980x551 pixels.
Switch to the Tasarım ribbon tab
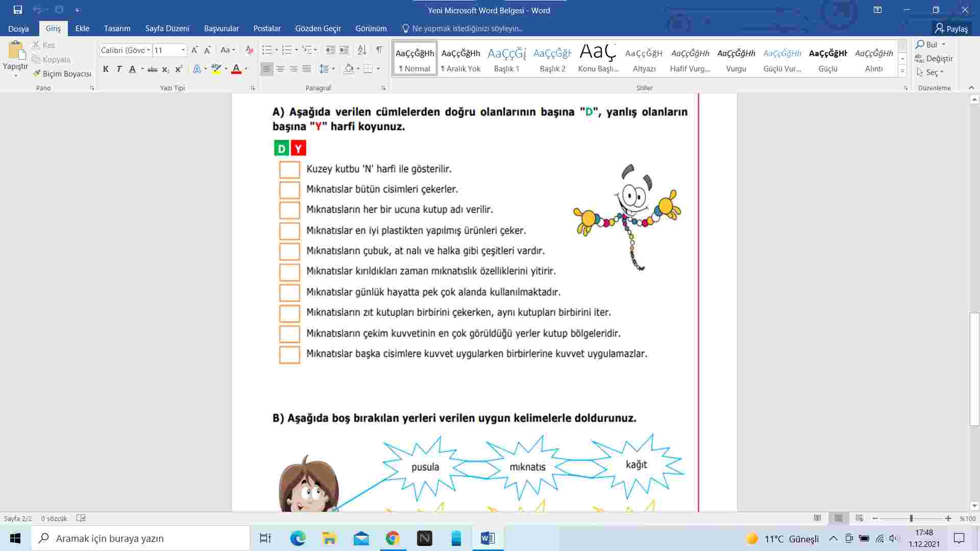pos(117,29)
